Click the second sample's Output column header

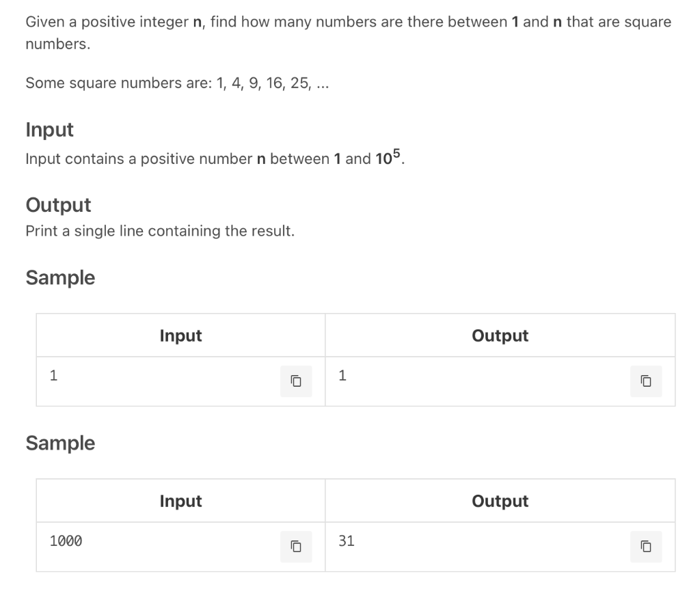(500, 501)
